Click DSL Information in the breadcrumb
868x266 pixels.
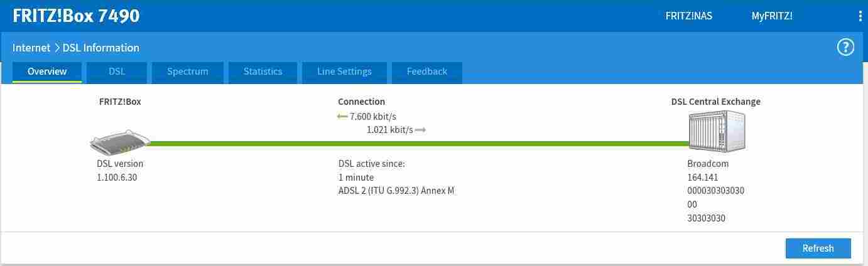[x=101, y=48]
